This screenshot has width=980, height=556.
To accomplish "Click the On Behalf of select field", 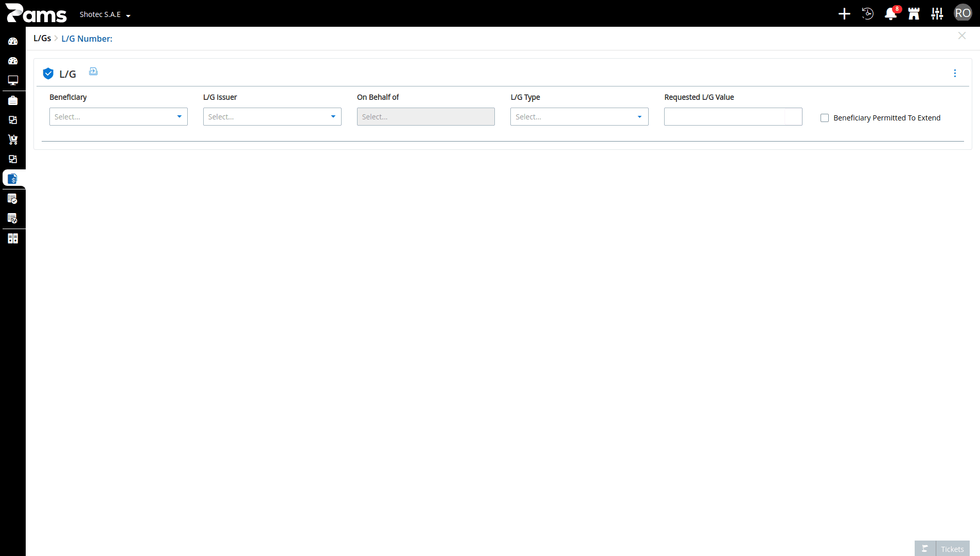I will [x=426, y=117].
